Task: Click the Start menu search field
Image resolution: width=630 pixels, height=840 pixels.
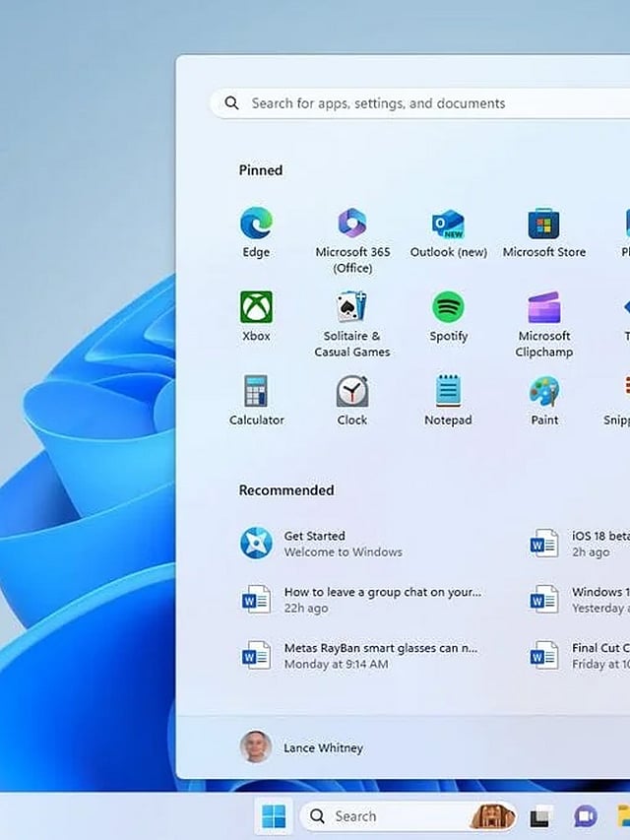Action: pyautogui.click(x=423, y=103)
